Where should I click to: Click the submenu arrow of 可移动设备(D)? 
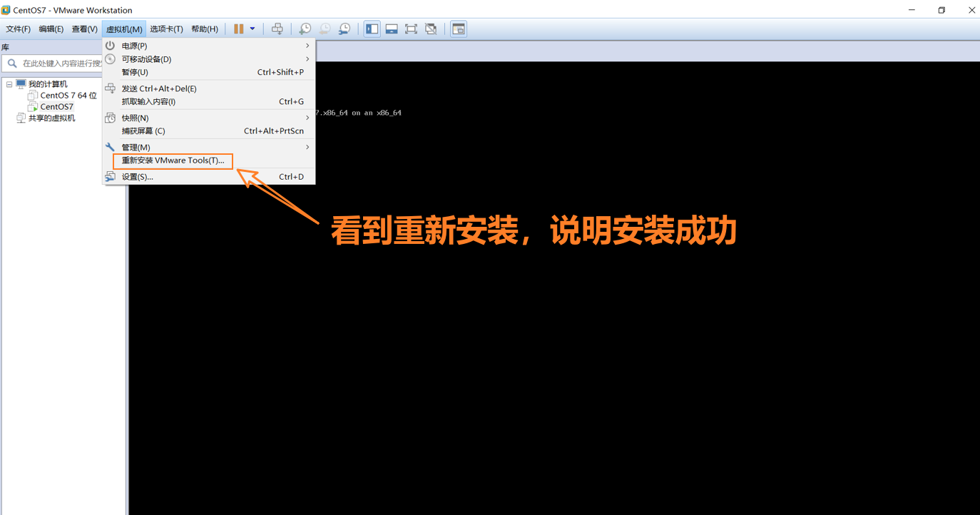click(307, 59)
